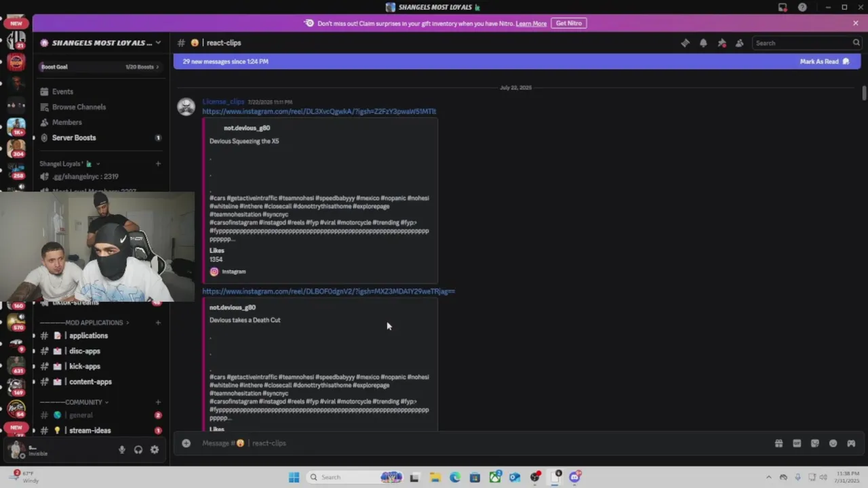Open the Threads icon in channel header
868x488 pixels.
click(685, 43)
